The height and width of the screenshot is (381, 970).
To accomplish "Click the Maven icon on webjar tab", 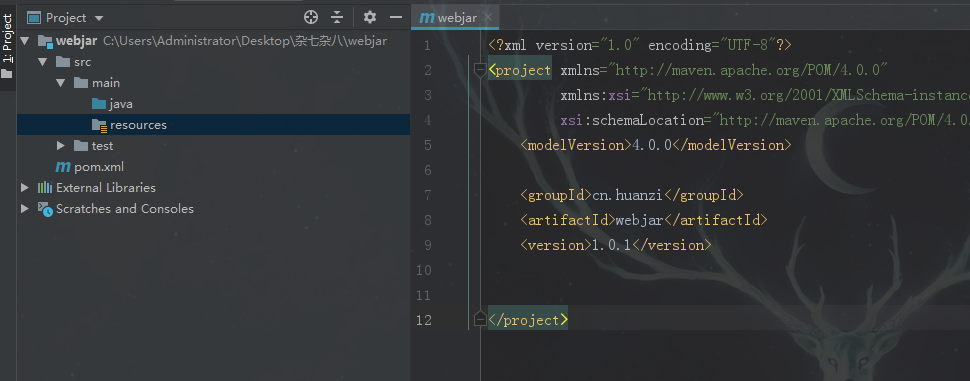I will (427, 17).
